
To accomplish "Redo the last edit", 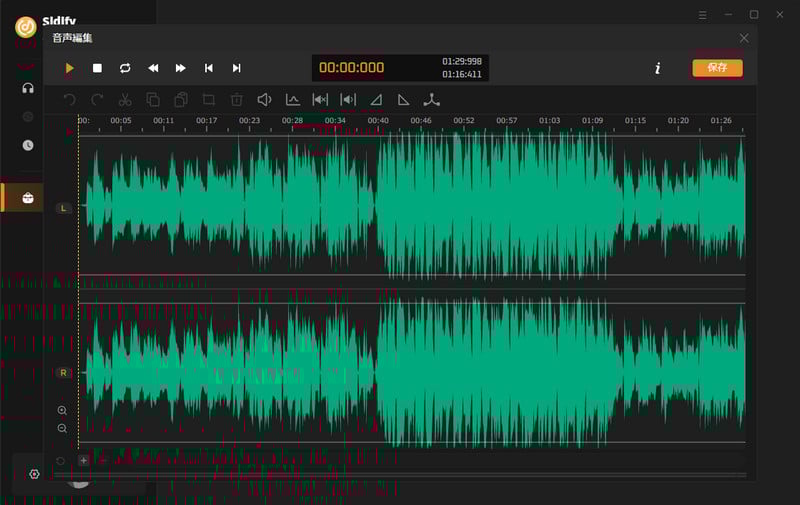I will point(97,99).
